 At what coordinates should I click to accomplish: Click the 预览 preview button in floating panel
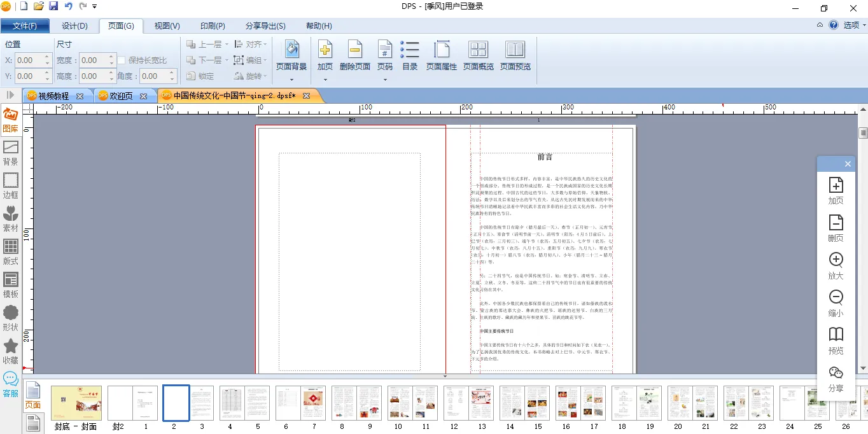836,340
